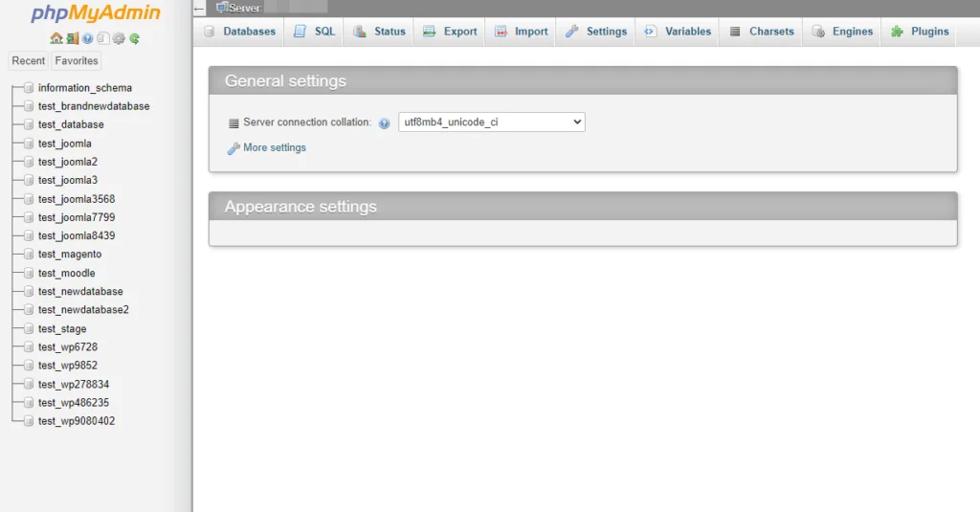Select the Export tab
The image size is (980, 512).
[450, 32]
